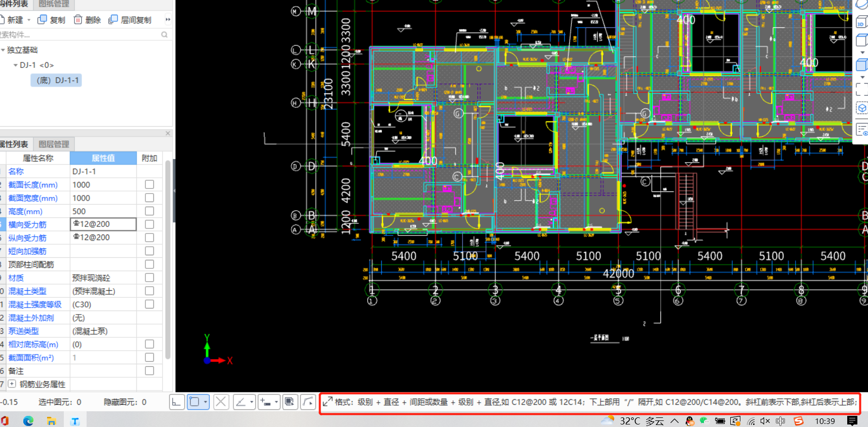Open the plus-point offset dropdown arrow
The height and width of the screenshot is (427, 868).
[277, 402]
